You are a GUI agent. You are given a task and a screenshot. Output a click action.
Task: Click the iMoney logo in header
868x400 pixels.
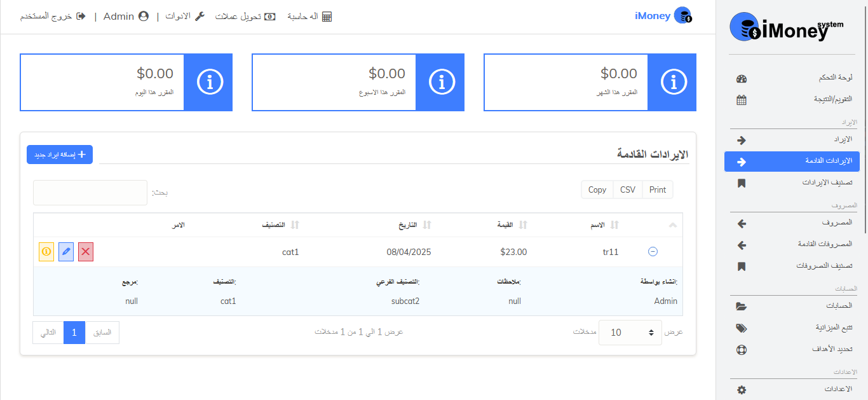[663, 16]
